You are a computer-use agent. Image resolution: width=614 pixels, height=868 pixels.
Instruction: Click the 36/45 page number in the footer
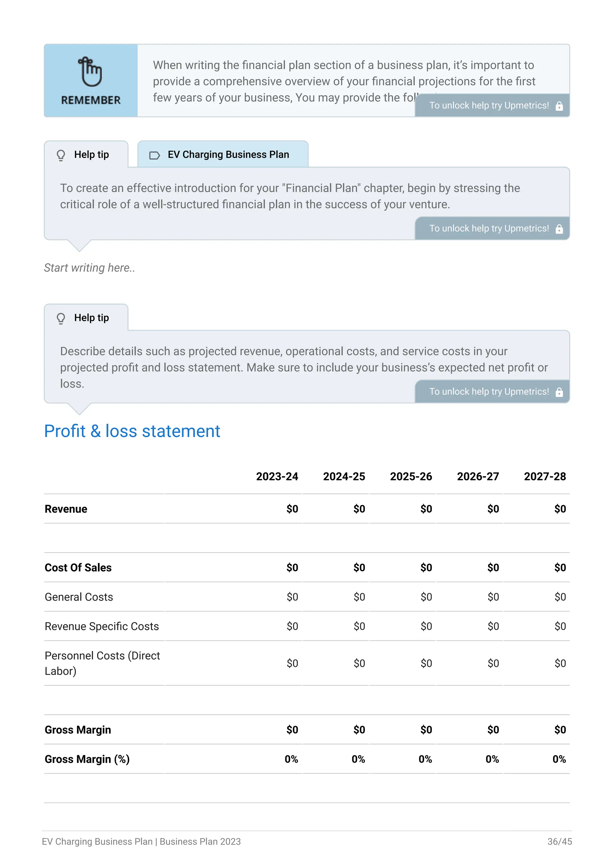[559, 842]
